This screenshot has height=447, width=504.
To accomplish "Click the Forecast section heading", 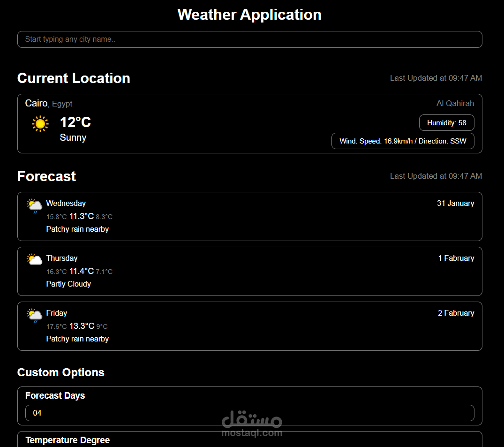I will pyautogui.click(x=46, y=176).
